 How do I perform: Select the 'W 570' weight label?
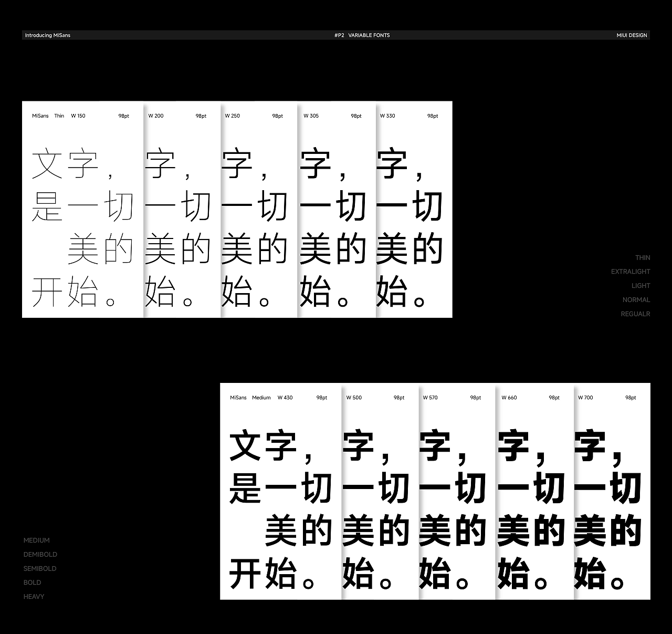click(x=430, y=398)
